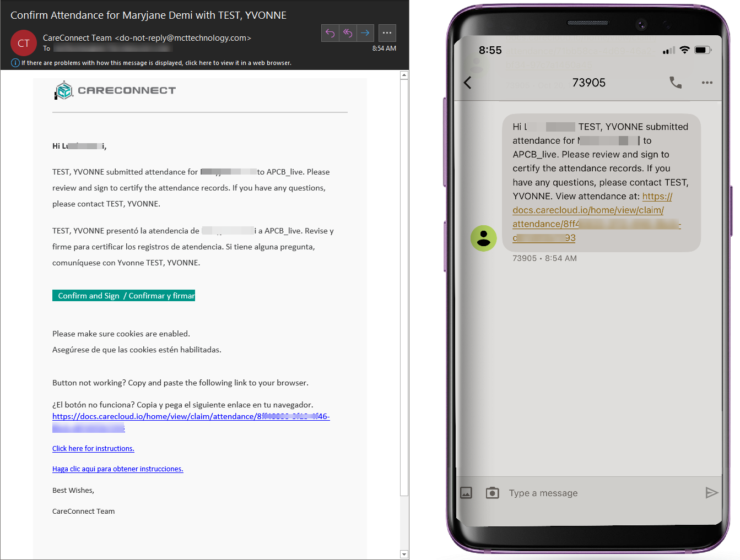Click the CT sender avatar circle
This screenshot has height=560, width=740.
pyautogui.click(x=24, y=43)
